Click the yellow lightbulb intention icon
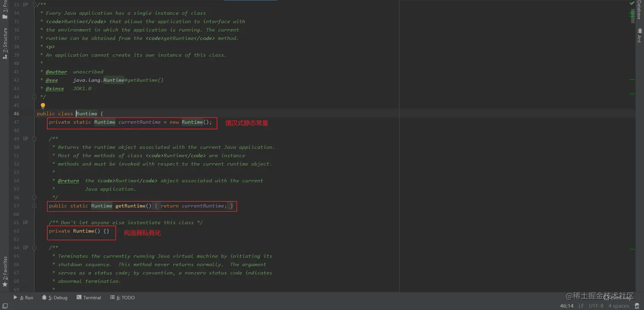The image size is (644, 310). [43, 106]
